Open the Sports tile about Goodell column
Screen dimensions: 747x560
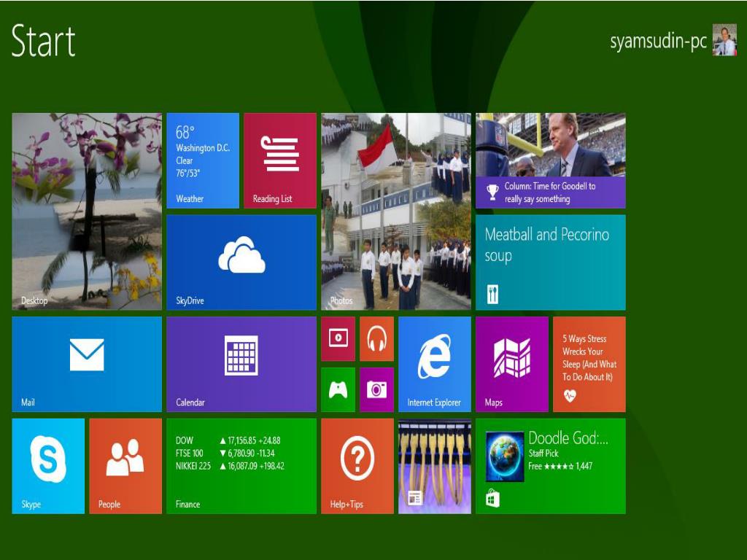click(x=550, y=160)
